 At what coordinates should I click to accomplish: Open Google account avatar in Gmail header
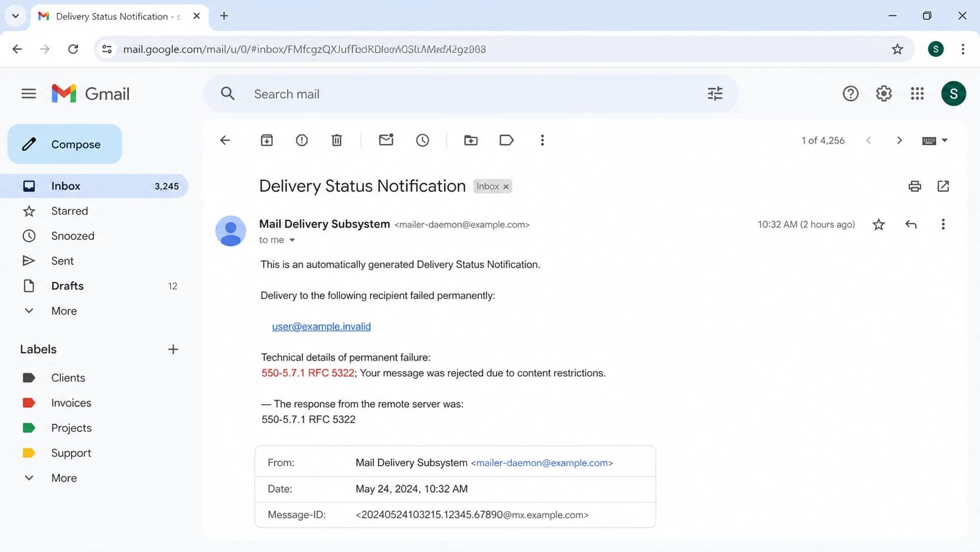pos(954,94)
